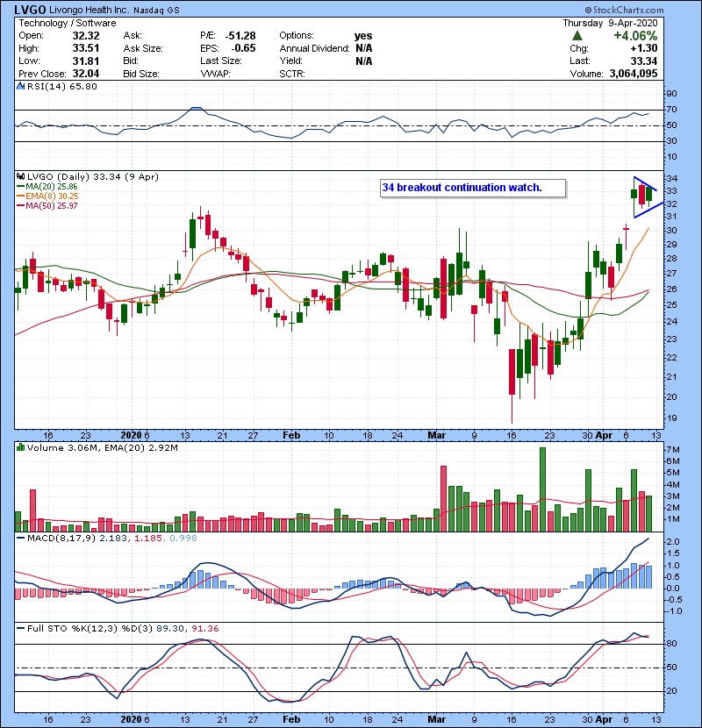This screenshot has height=728, width=702.
Task: Click the '34 breakout continuation watch.' annotation
Action: tap(462, 188)
